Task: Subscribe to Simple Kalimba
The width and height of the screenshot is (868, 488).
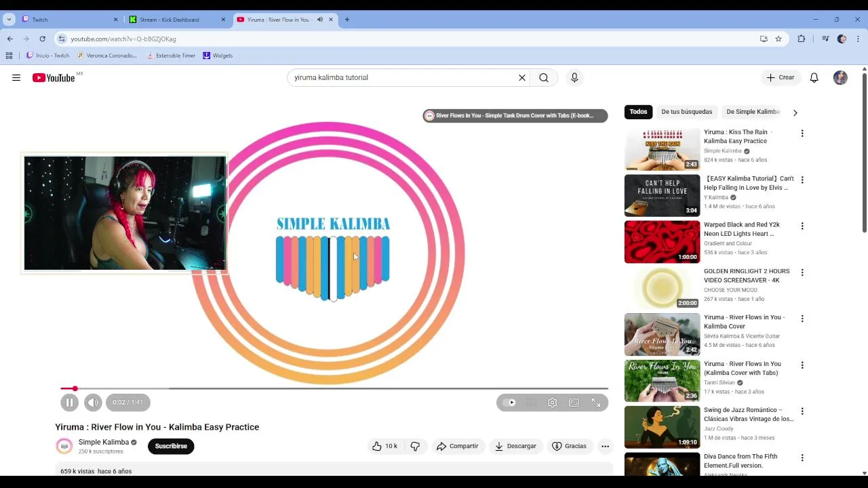Action: [171, 446]
